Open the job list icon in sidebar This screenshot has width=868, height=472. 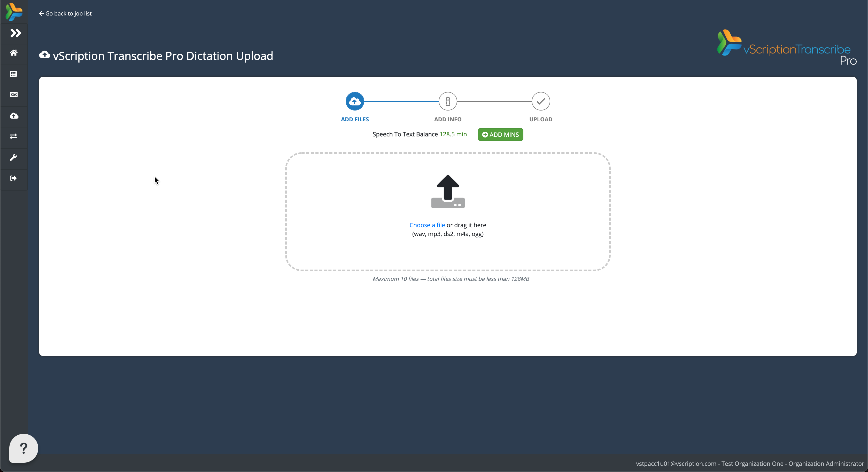pyautogui.click(x=14, y=74)
